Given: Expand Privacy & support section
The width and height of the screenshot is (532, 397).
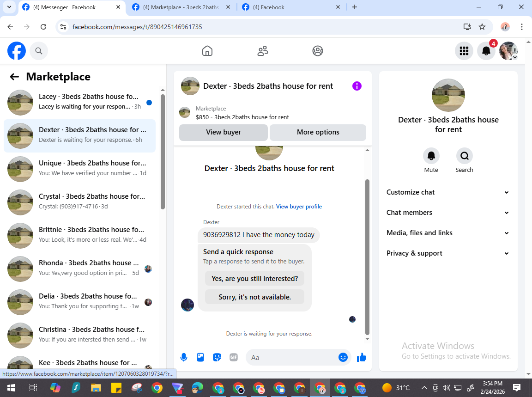Looking at the screenshot, I should point(448,253).
